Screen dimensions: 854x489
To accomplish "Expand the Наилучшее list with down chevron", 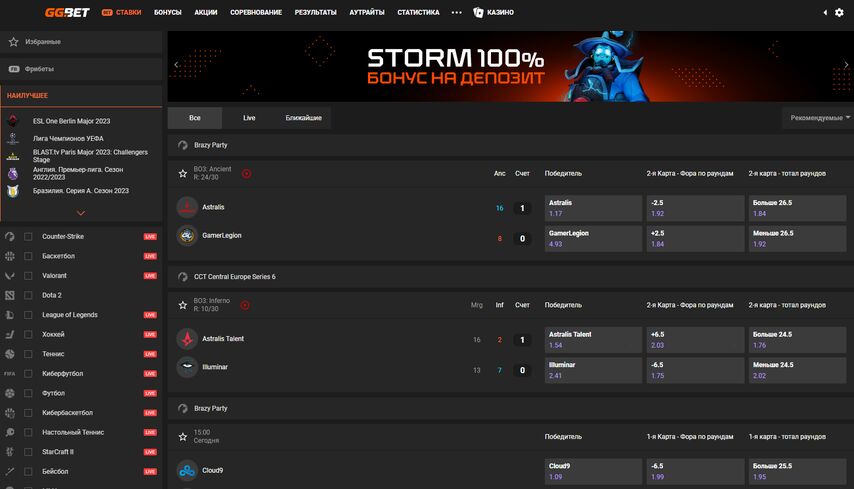I will [81, 213].
